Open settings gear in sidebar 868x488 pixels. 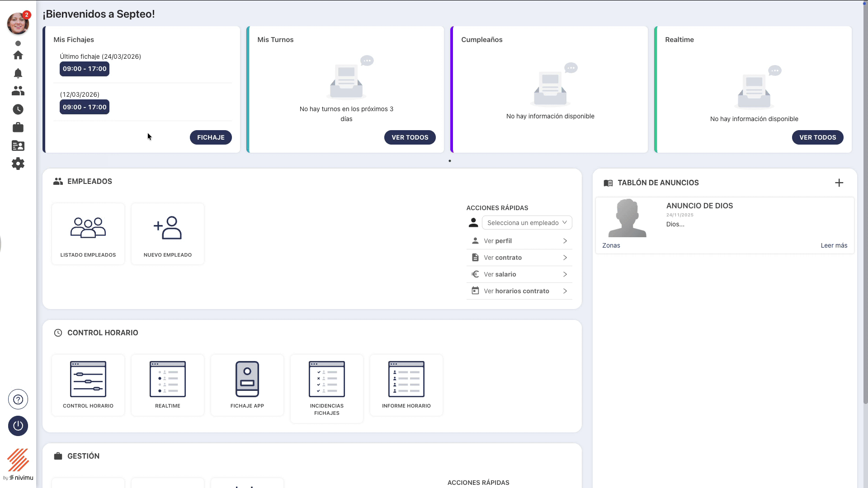coord(18,164)
